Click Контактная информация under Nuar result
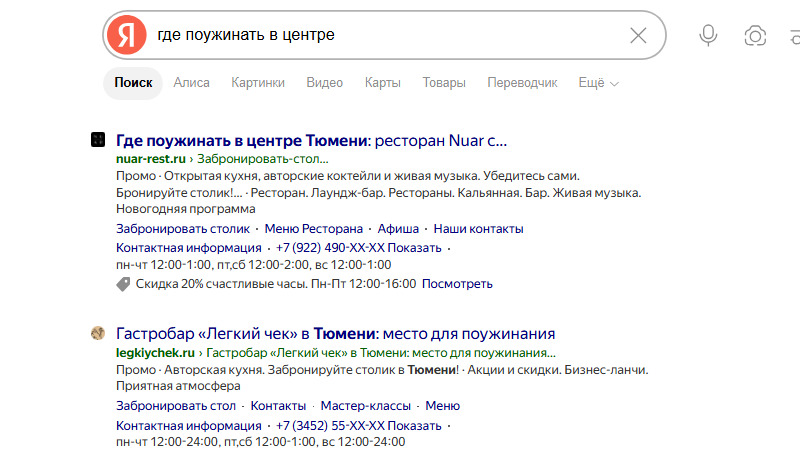Screen dimensions: 800x467 pyautogui.click(x=188, y=248)
